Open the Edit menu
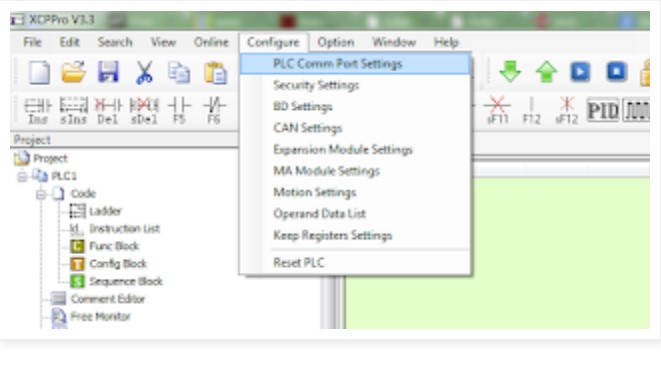The image size is (661, 381). point(69,42)
